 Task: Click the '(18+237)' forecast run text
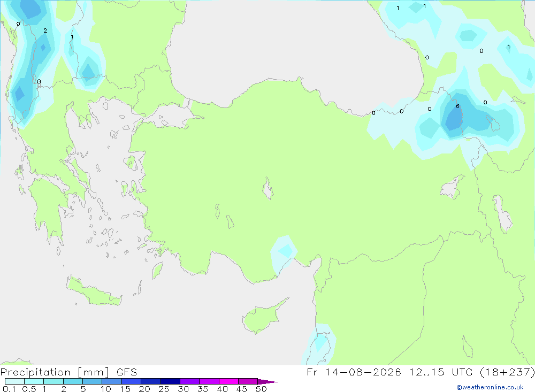507,372
